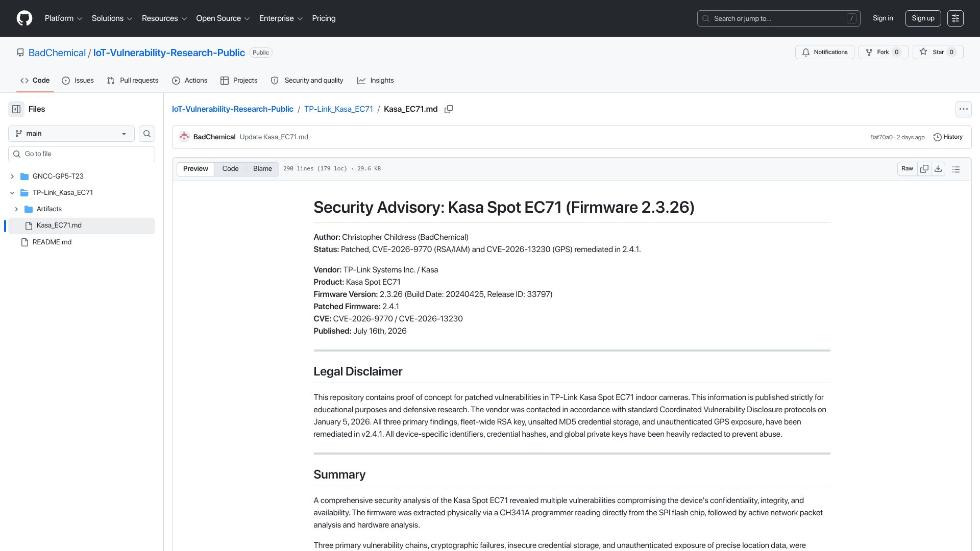
Task: Open the main branch selector
Action: [x=71, y=134]
